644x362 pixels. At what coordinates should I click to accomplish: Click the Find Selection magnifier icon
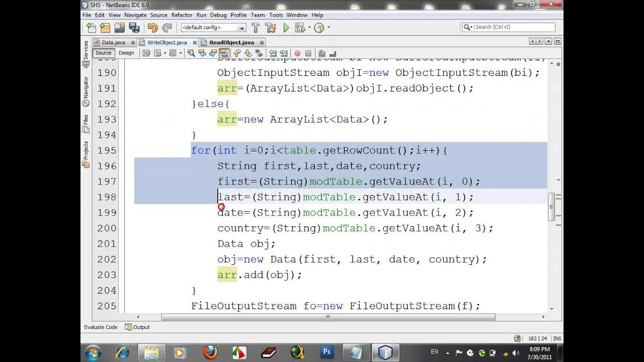tap(191, 53)
